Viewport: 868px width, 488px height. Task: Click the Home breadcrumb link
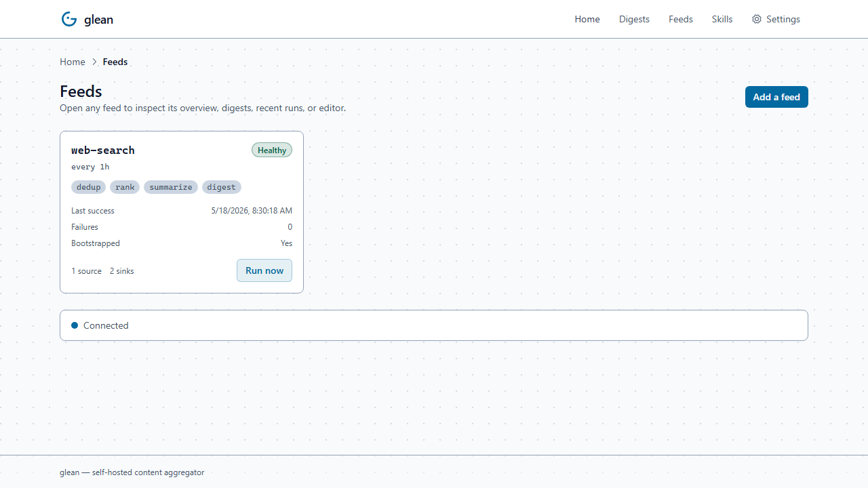[x=73, y=62]
